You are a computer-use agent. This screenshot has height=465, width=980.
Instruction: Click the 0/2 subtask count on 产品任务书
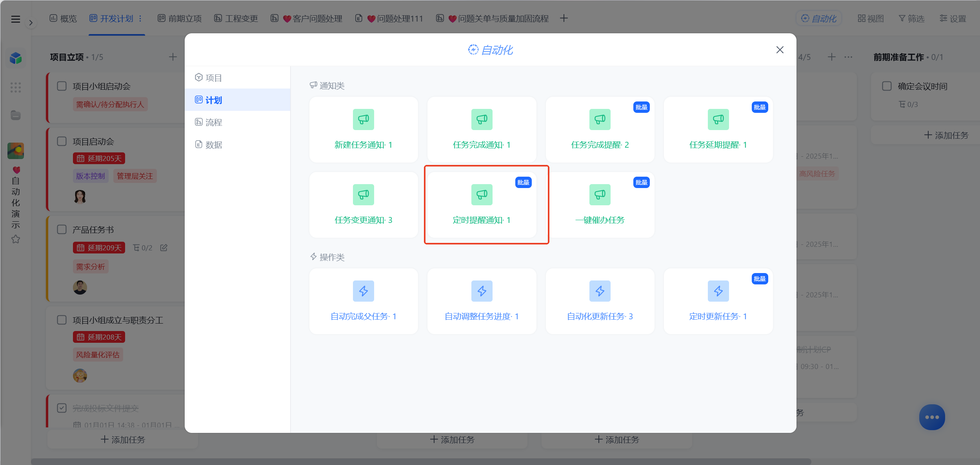click(x=143, y=248)
